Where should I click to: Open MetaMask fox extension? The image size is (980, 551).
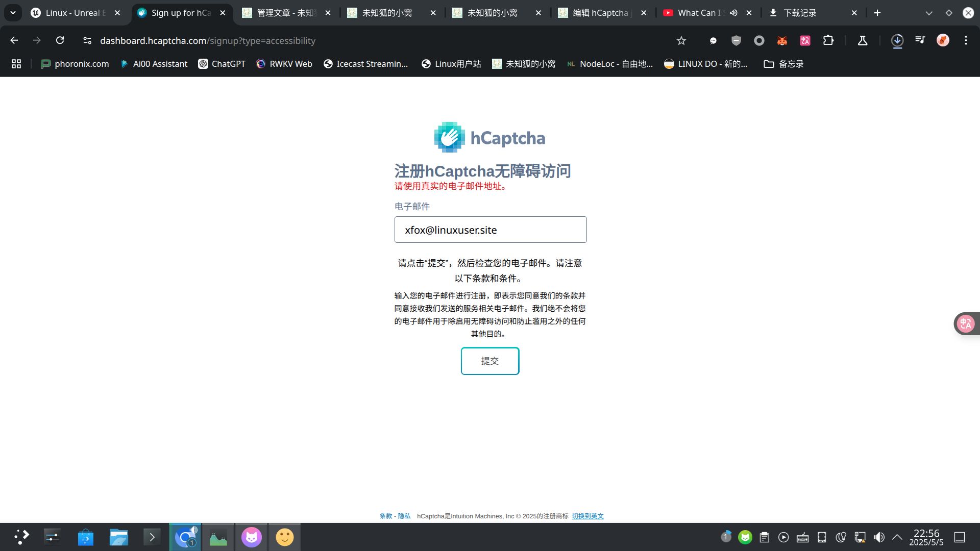tap(782, 40)
